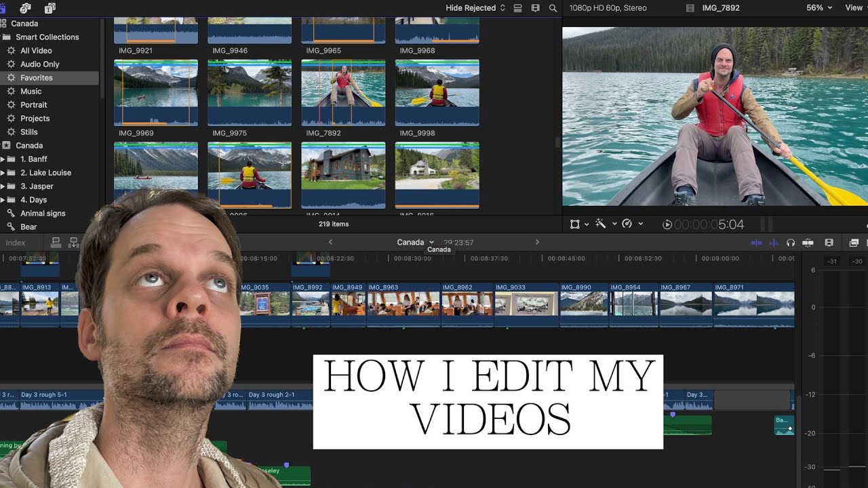
Task: Select timeline clip IMG_8963
Action: 403,304
